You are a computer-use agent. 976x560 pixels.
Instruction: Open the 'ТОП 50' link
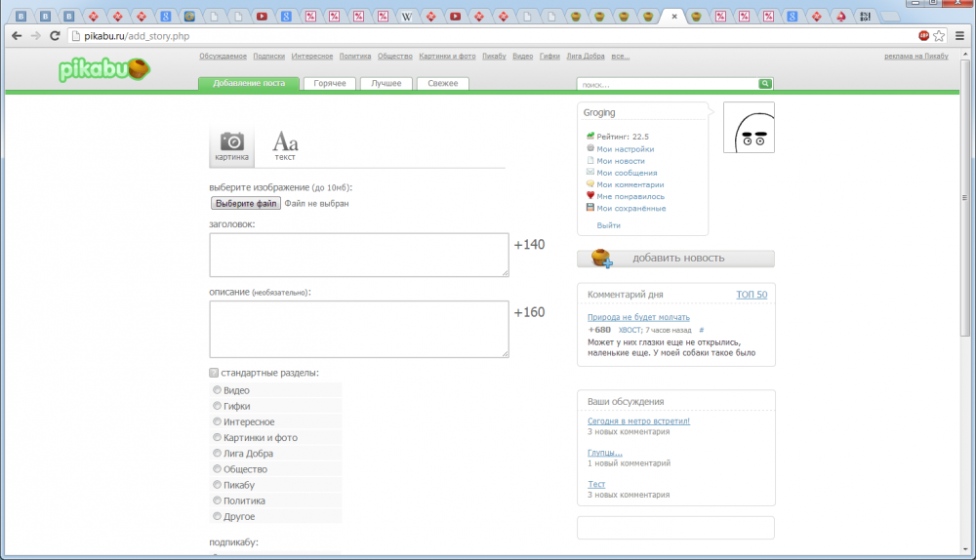[752, 295]
